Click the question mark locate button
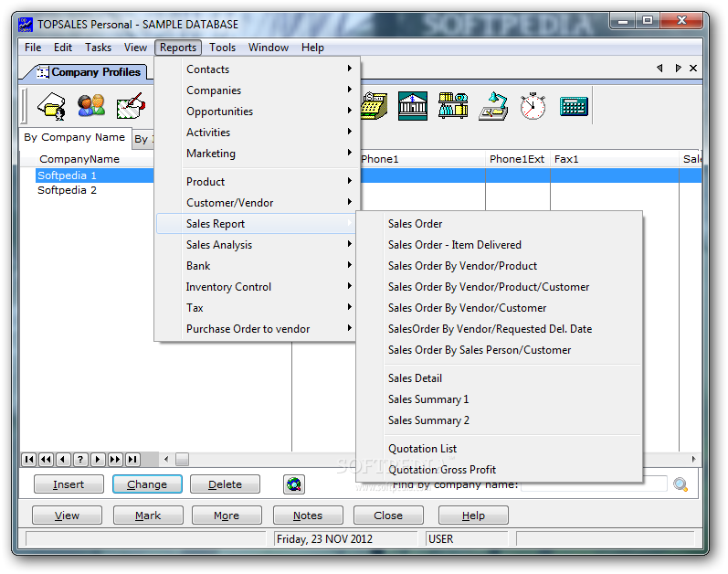This screenshot has width=728, height=574. [80, 460]
